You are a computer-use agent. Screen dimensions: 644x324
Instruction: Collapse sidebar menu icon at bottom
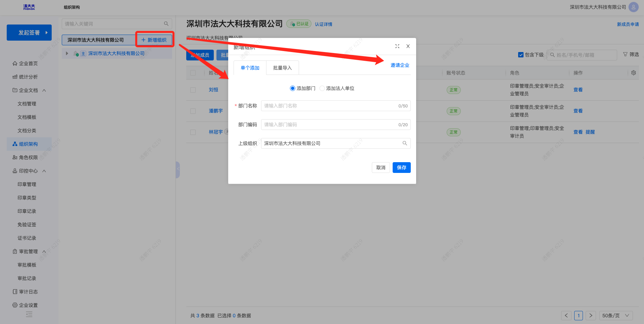click(x=29, y=314)
